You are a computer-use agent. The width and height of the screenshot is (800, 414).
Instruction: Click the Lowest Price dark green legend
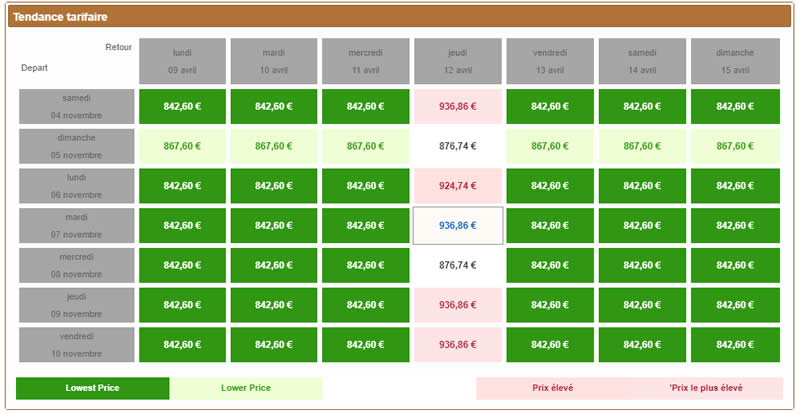tap(93, 388)
